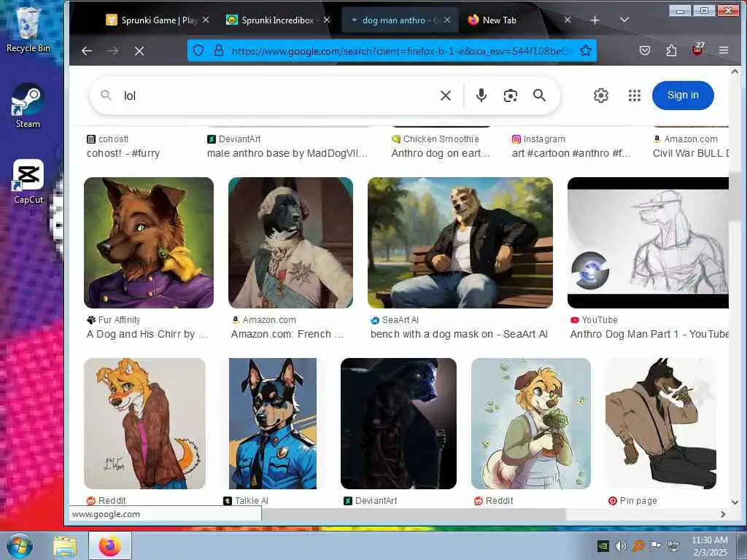Submit search with the magnifier button

click(539, 96)
